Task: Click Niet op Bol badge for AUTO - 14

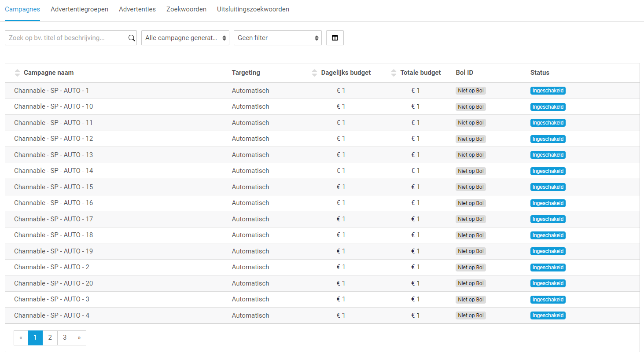Action: click(471, 171)
